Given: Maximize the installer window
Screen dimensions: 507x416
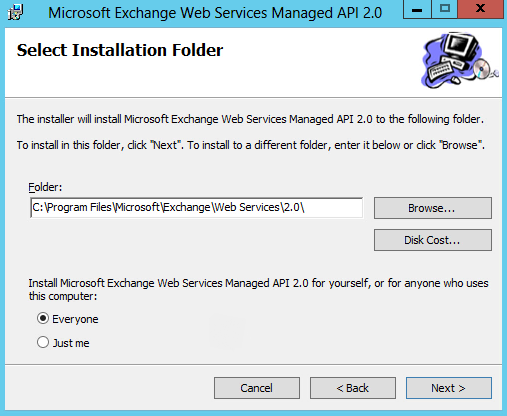Looking at the screenshot, I should pyautogui.click(x=445, y=9).
